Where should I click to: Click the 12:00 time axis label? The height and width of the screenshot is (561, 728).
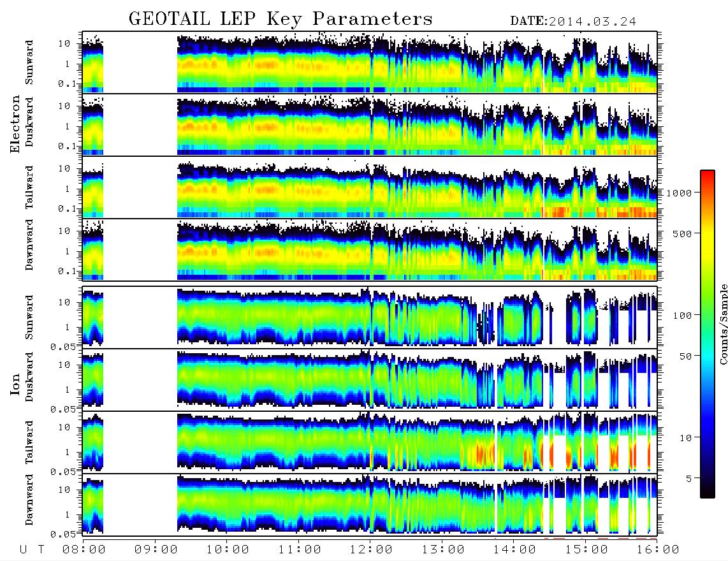pos(371,550)
